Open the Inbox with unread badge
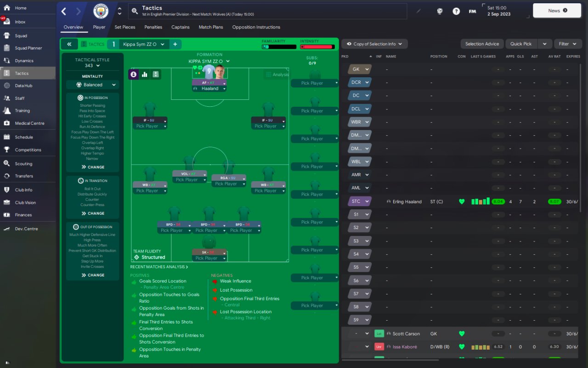The image size is (588, 368). (20, 22)
